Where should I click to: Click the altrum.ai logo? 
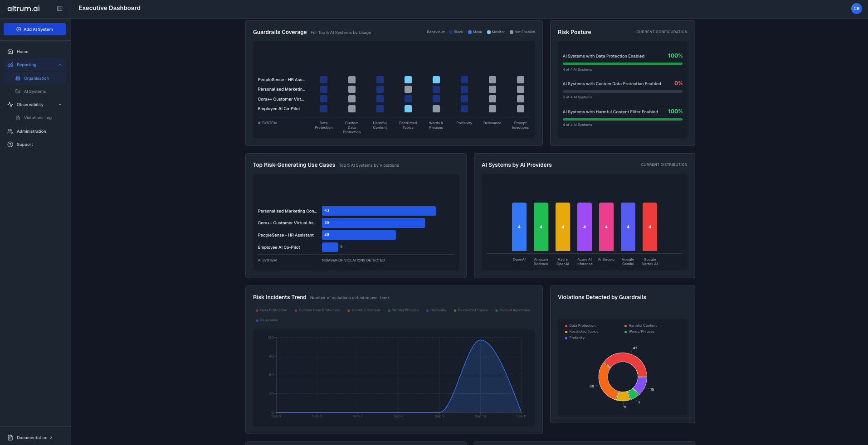click(x=24, y=9)
